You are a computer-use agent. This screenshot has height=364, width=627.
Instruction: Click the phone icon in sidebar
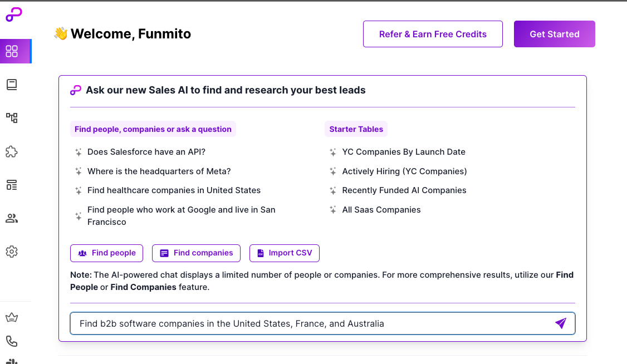12,341
